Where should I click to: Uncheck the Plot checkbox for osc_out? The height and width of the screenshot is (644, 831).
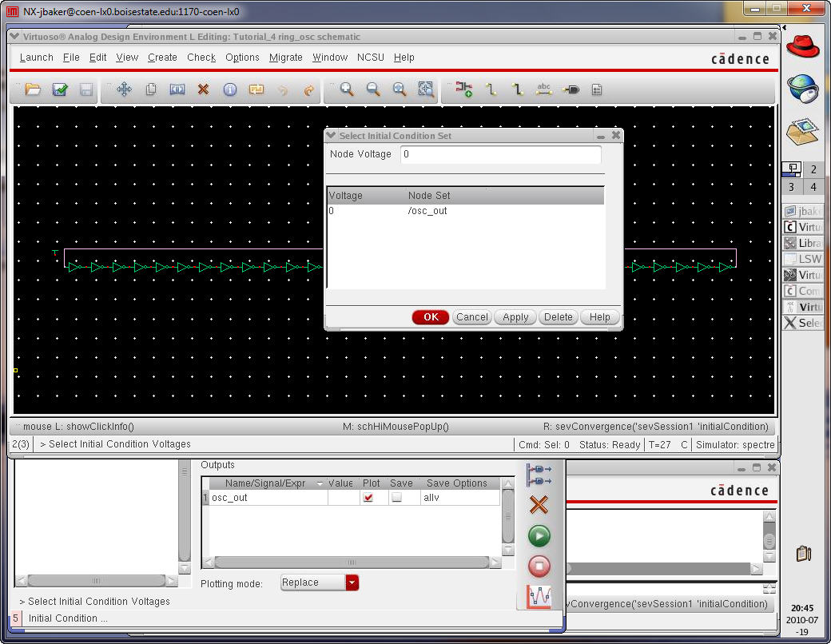(x=368, y=498)
